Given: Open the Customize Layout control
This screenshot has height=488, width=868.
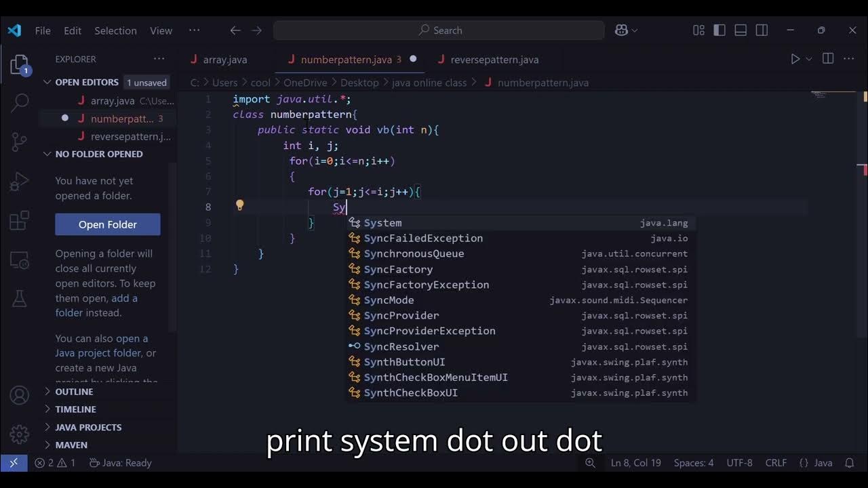Looking at the screenshot, I should 698,30.
